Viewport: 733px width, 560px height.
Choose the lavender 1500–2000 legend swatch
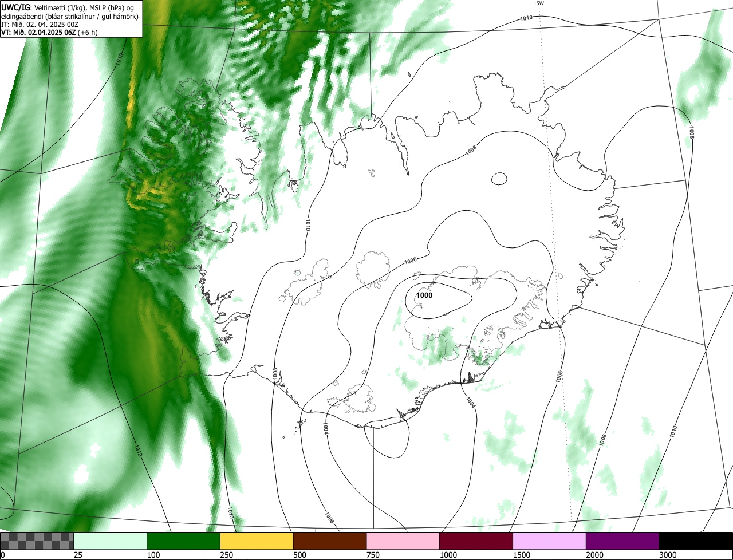[550, 541]
